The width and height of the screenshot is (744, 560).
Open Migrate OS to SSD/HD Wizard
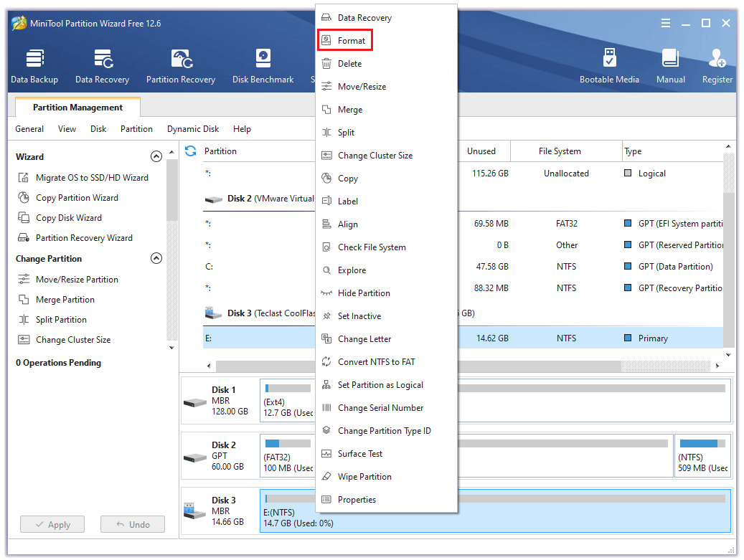92,178
